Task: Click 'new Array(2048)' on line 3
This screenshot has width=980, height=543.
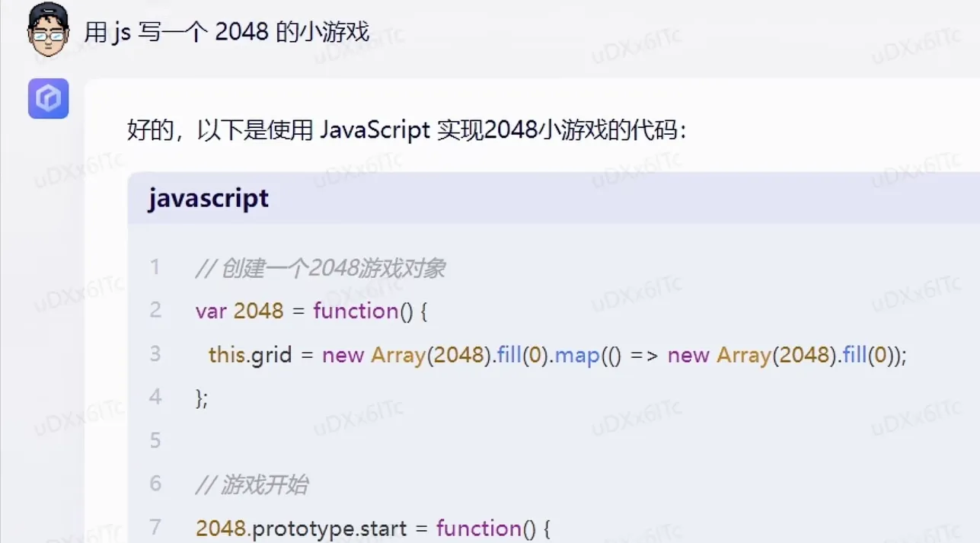Action: pyautogui.click(x=382, y=355)
